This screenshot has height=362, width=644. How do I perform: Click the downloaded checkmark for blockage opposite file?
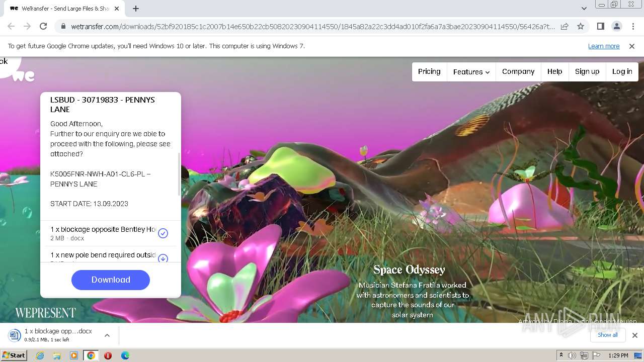pos(163,233)
